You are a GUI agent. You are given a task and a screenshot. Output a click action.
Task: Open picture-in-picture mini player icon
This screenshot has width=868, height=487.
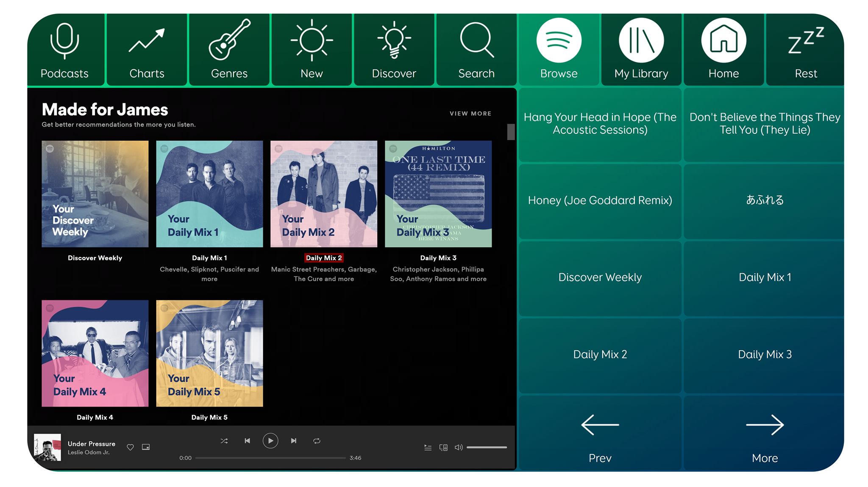coord(146,447)
